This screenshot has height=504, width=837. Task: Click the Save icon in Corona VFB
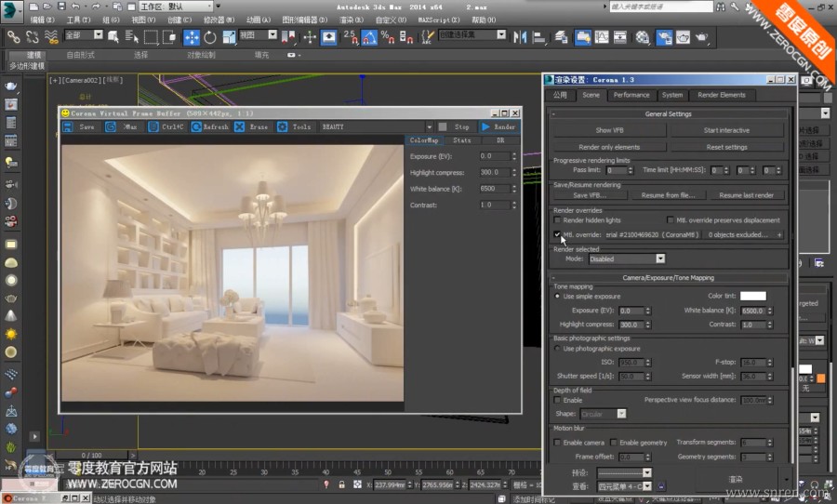68,126
